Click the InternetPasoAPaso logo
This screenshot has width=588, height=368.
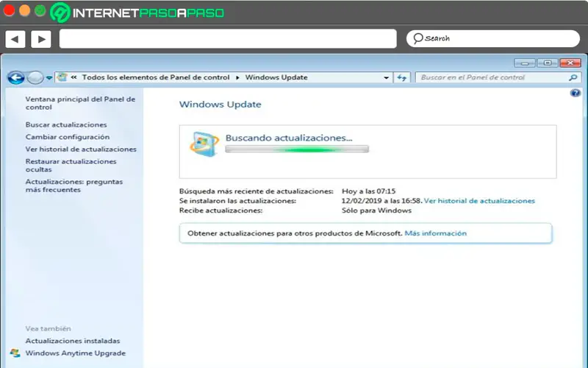(137, 13)
